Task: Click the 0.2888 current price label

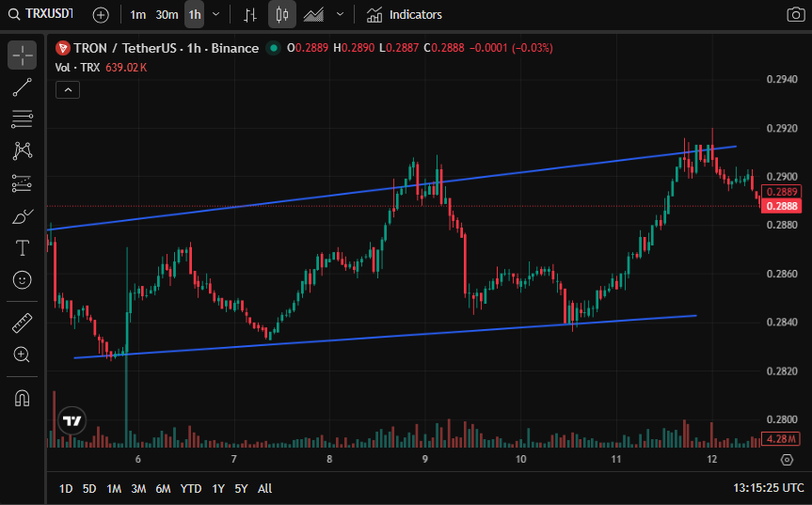Action: point(782,206)
